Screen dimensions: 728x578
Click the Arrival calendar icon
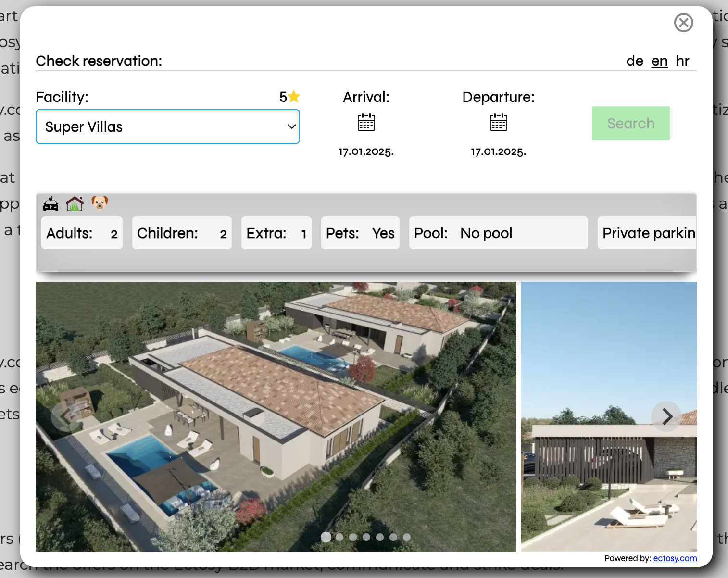366,123
